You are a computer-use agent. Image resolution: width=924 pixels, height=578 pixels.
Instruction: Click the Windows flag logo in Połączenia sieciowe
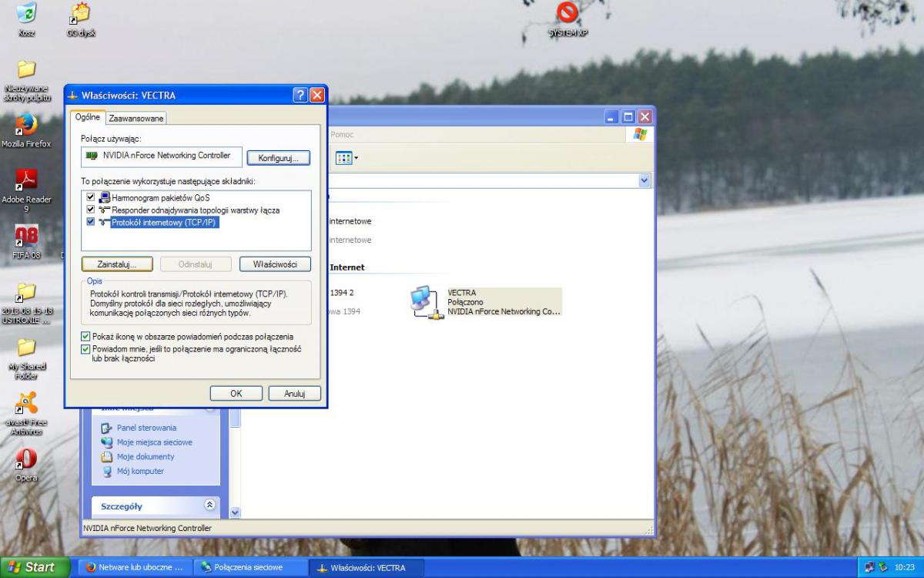click(x=640, y=135)
